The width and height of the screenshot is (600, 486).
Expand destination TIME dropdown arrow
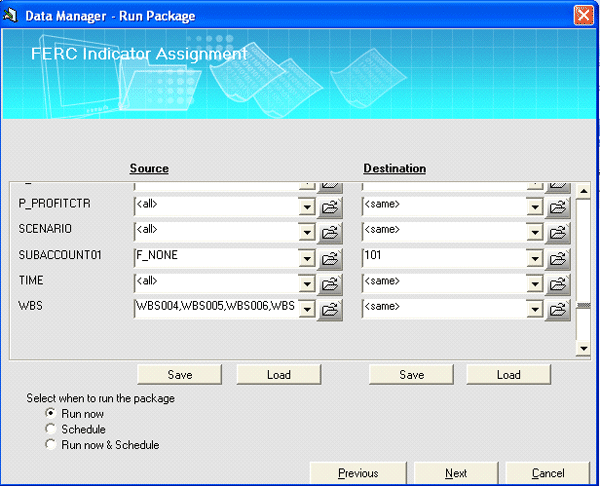click(535, 284)
